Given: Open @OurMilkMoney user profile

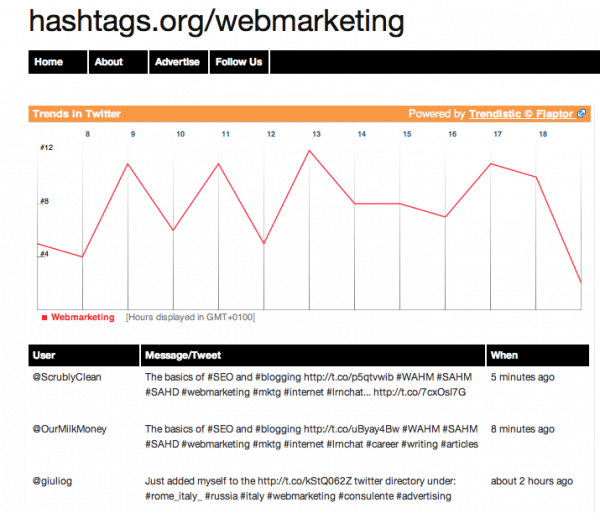Looking at the screenshot, I should coord(70,429).
